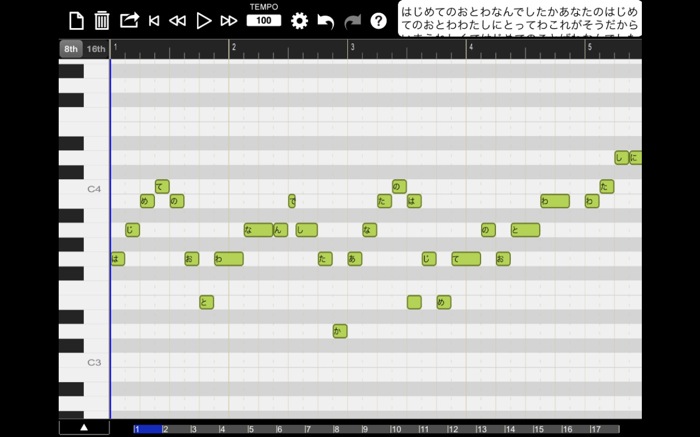Select the low め note in measure 3
Image resolution: width=700 pixels, height=437 pixels.
click(x=444, y=302)
